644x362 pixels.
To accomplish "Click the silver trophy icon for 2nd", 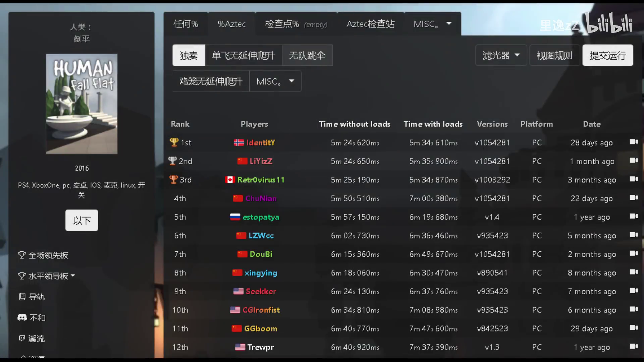I will (172, 161).
